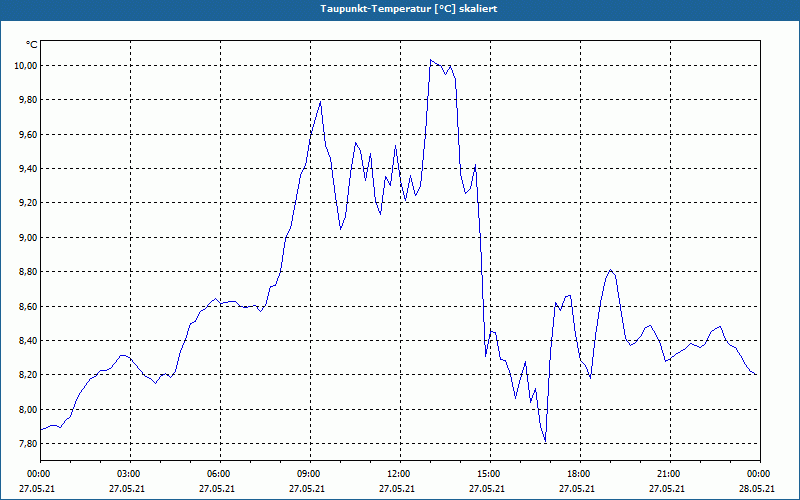Select the 9,80 y-axis label
This screenshot has height=500, width=800.
point(28,100)
